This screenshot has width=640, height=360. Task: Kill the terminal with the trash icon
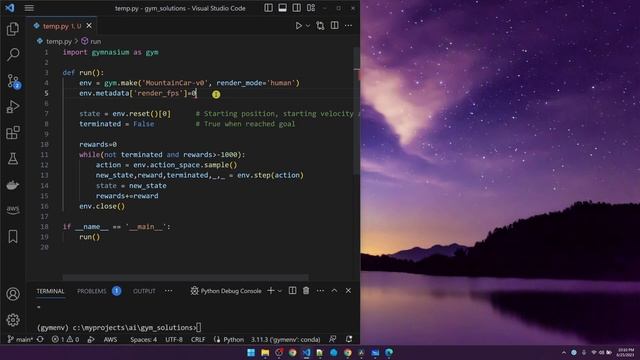point(306,291)
